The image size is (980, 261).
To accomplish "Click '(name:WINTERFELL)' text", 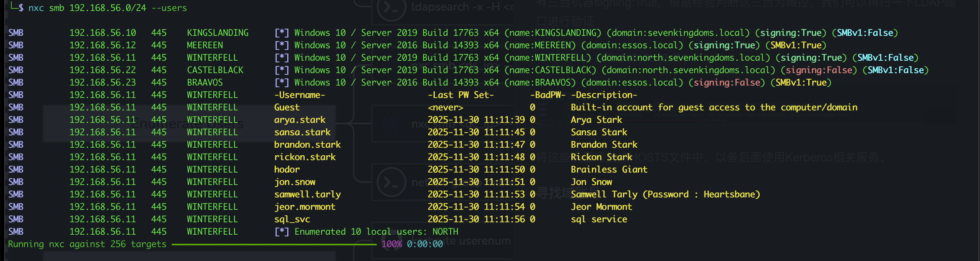I will [547, 58].
